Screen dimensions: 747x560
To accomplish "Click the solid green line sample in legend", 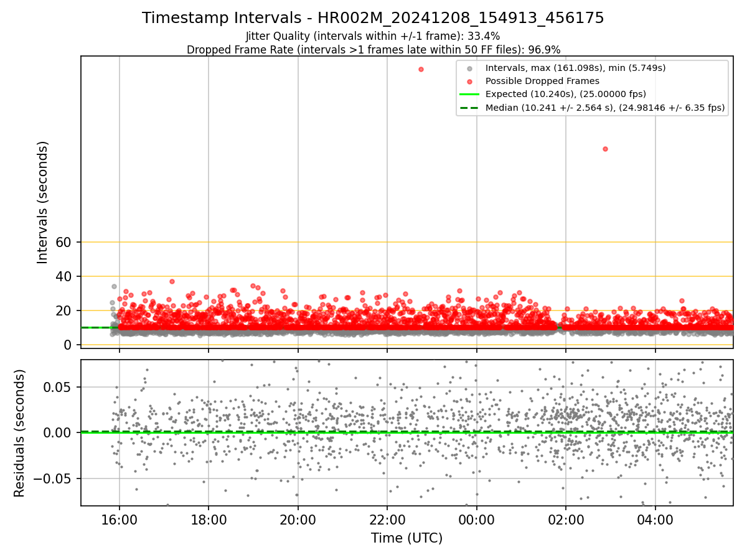I will [469, 95].
